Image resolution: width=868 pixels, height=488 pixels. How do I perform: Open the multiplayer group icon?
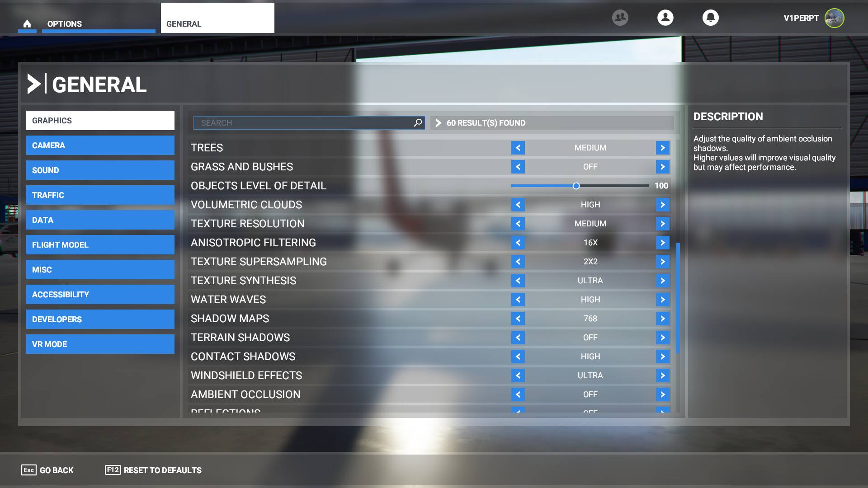click(620, 18)
